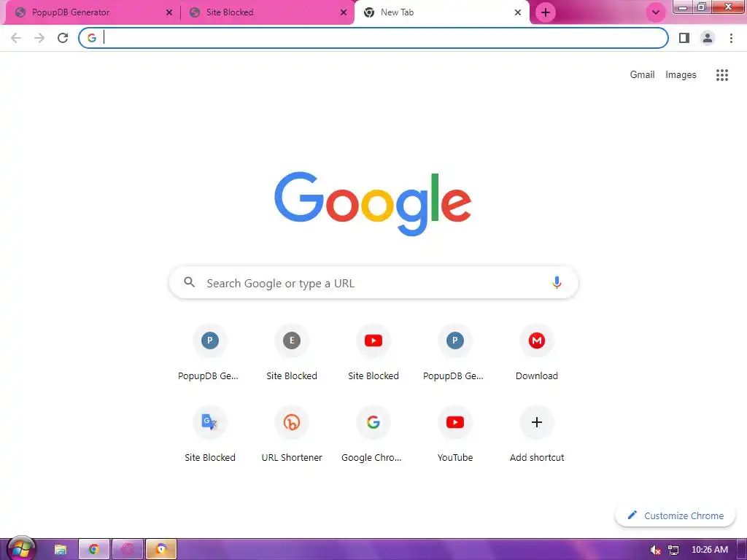Open the Chrome three-dot menu
The image size is (747, 560).
[x=731, y=38]
